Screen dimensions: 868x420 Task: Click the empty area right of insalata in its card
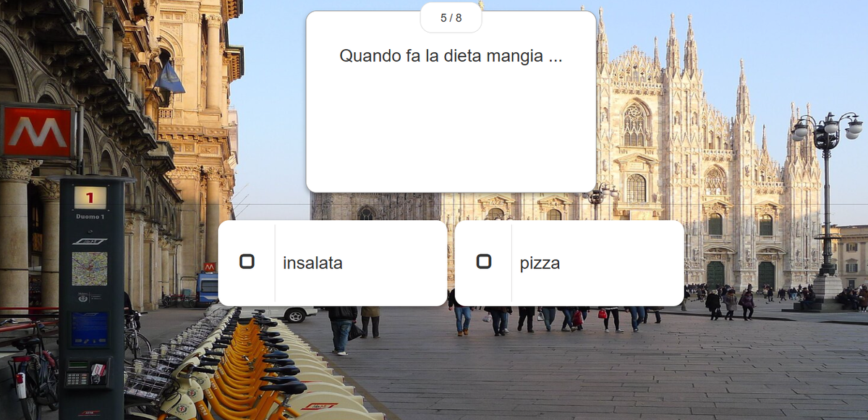point(394,263)
